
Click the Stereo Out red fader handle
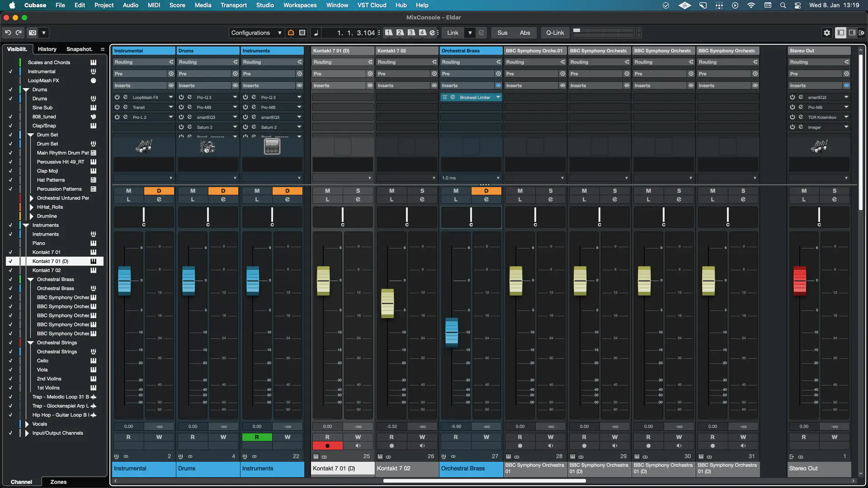click(799, 281)
